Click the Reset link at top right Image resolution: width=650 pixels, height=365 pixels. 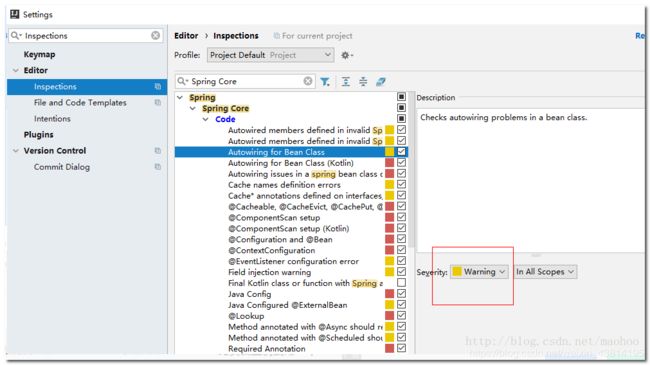tap(640, 36)
